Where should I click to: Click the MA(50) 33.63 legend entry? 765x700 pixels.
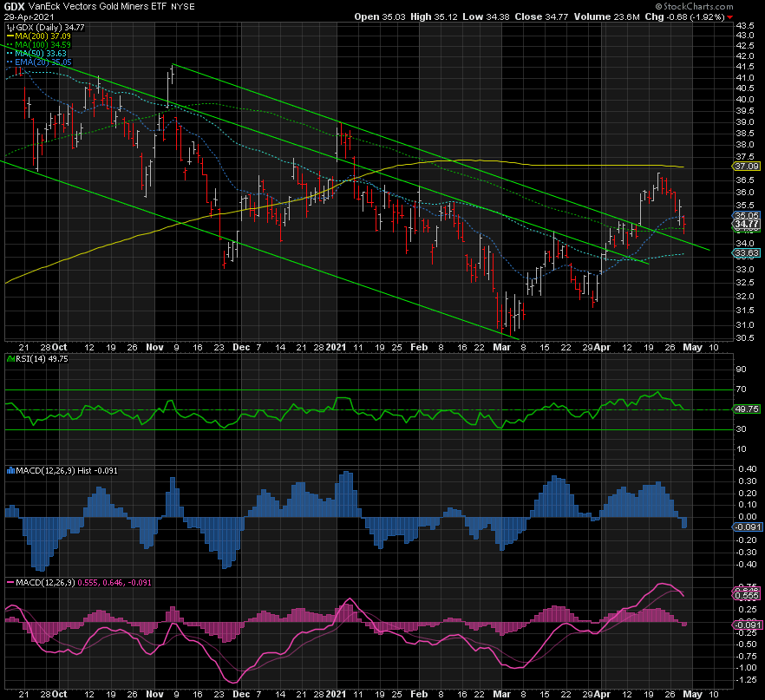[x=41, y=54]
